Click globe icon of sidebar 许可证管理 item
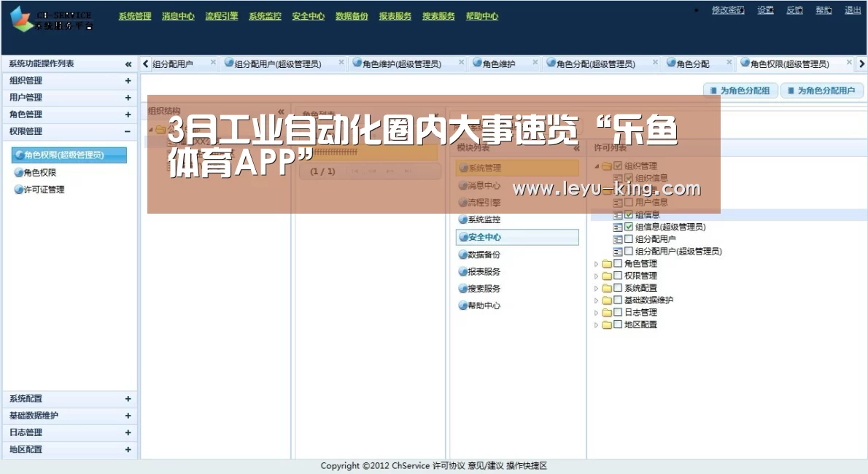 coord(19,190)
